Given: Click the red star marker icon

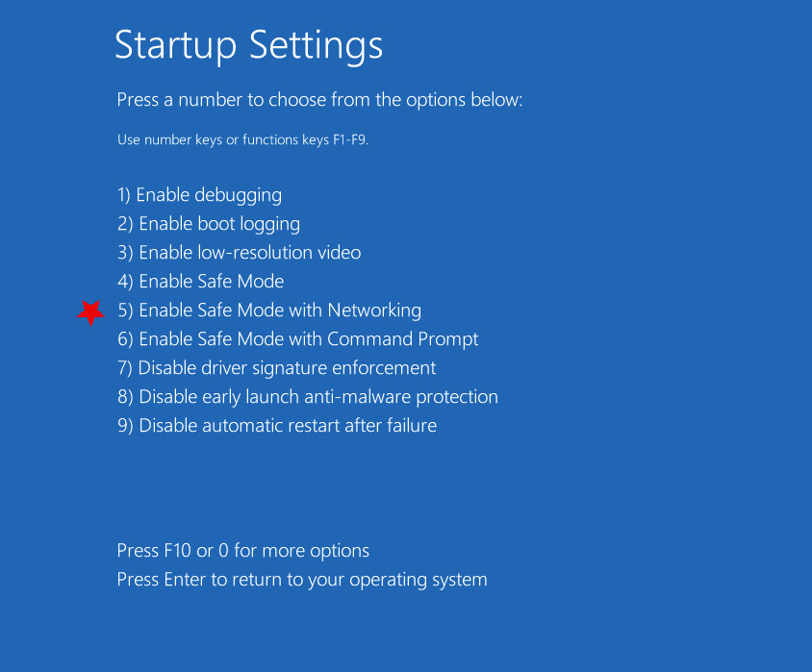Looking at the screenshot, I should pyautogui.click(x=91, y=311).
